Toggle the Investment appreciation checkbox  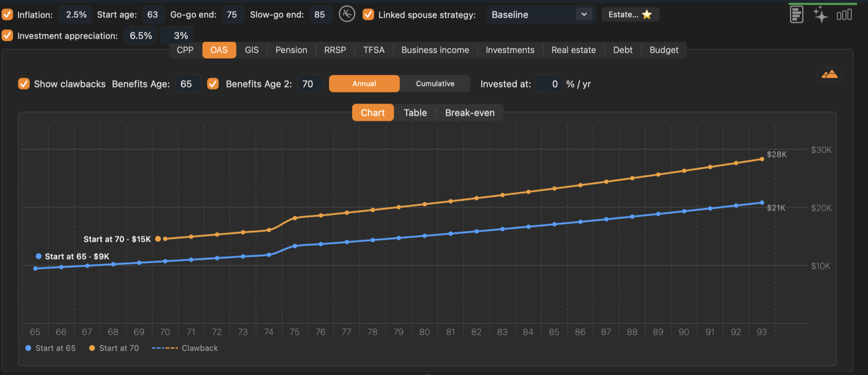coord(7,36)
